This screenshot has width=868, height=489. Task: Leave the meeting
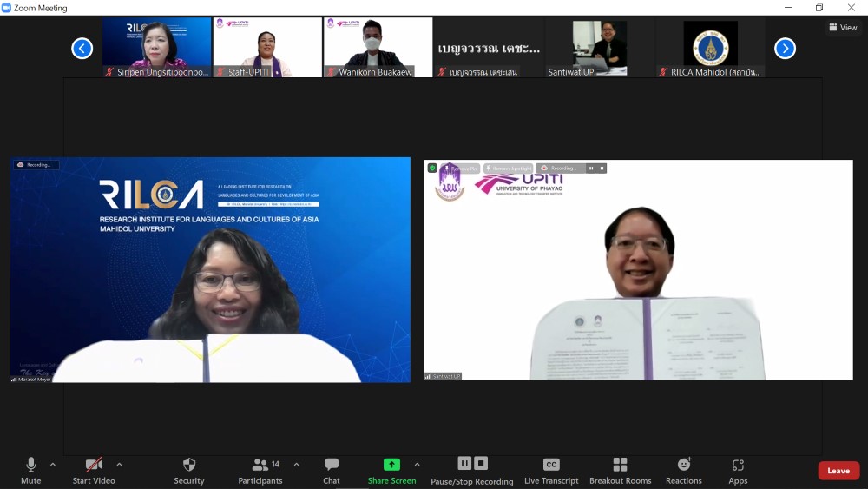838,471
